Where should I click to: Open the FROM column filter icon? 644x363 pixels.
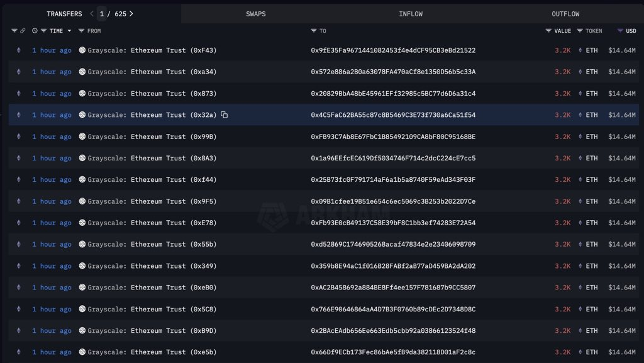coord(82,30)
